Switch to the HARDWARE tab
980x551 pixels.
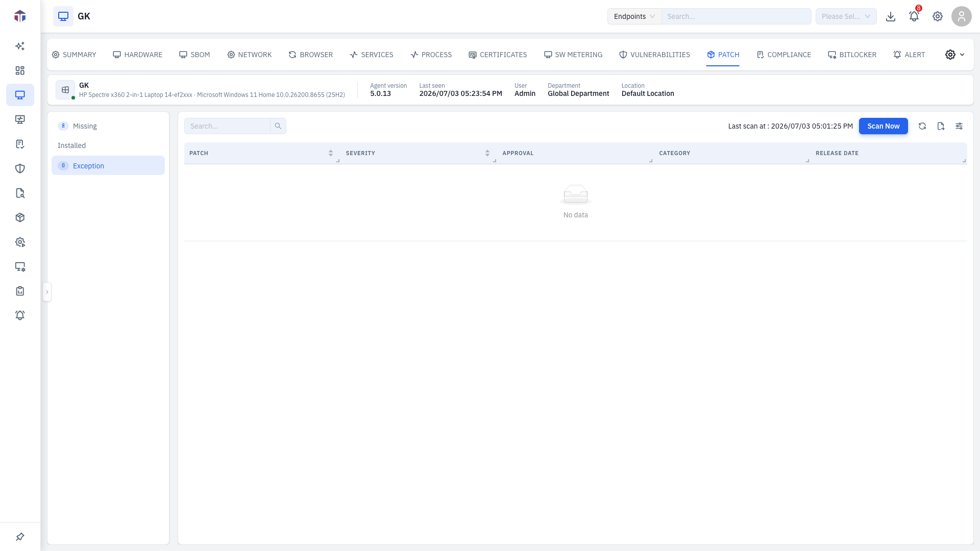point(137,55)
